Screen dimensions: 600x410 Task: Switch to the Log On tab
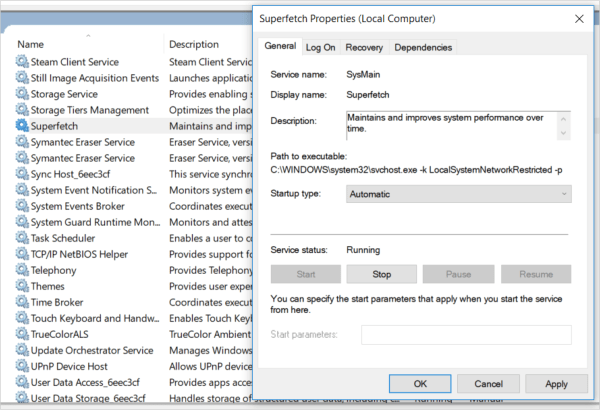320,47
